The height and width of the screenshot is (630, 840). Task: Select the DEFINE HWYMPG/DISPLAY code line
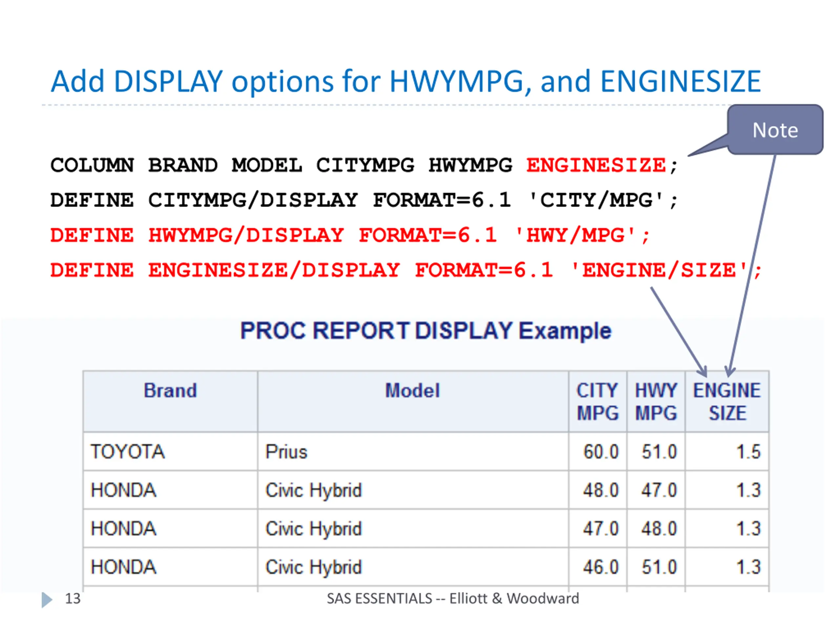[x=350, y=235]
